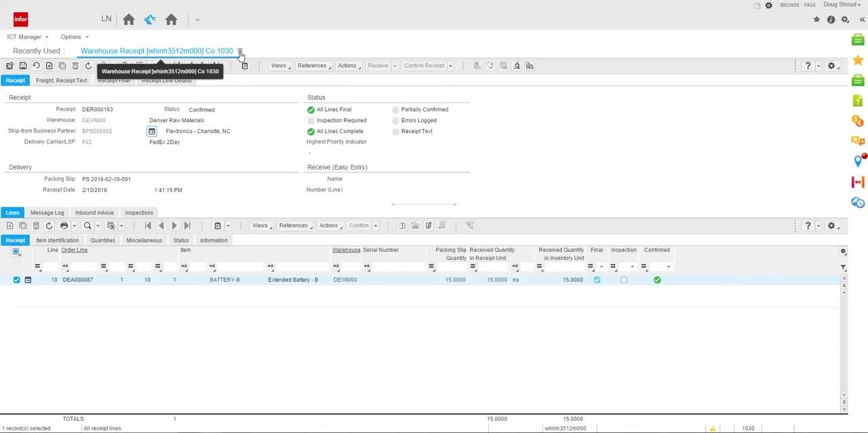Open the help question mark in receipt toolbar
This screenshot has height=433, width=868.
808,66
